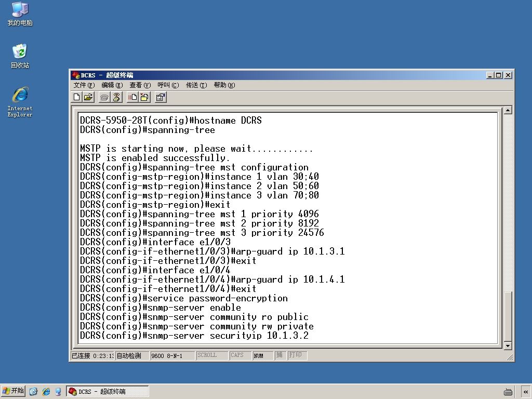Screen dimensions: 532x399
Task: Click 'arp-guard ip 10.1.4.1' line
Action: coord(212,280)
